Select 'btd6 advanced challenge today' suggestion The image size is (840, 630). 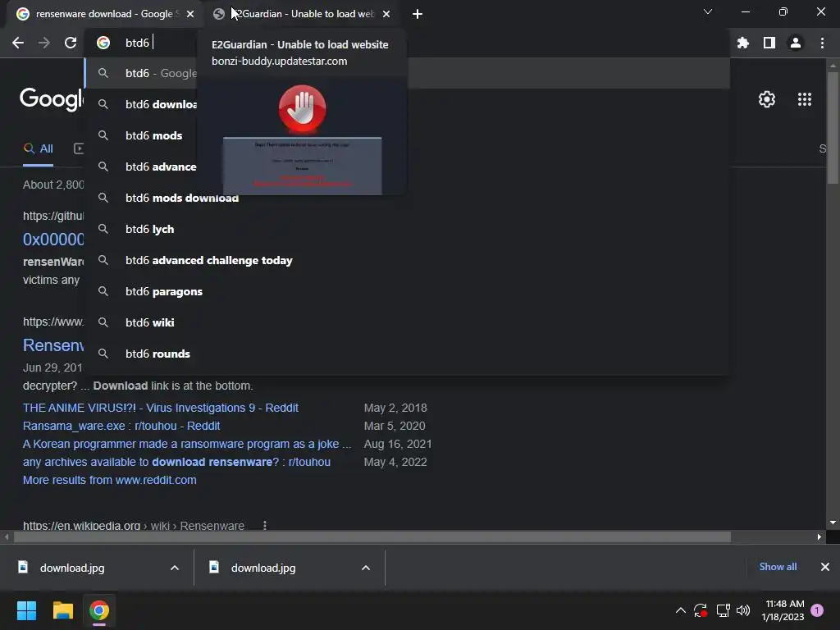[x=407, y=260]
